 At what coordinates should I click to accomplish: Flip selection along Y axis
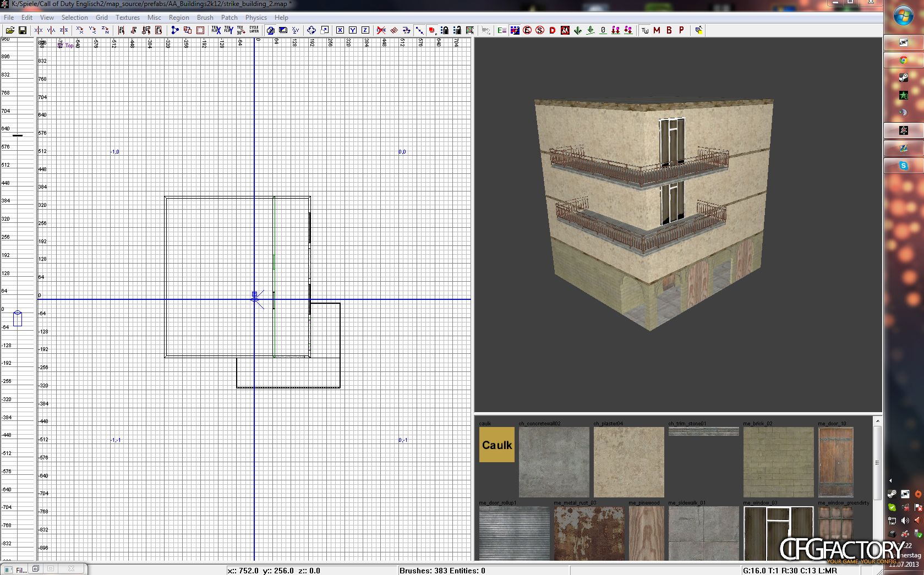[x=51, y=30]
